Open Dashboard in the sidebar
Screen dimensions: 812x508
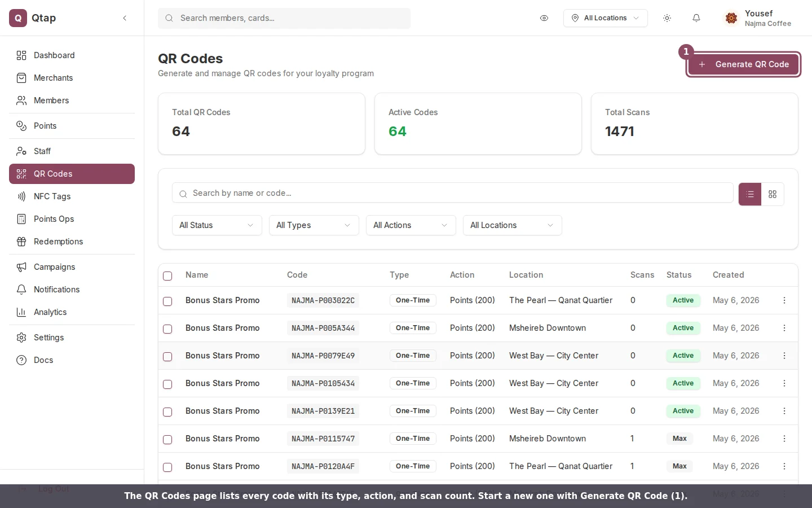point(72,55)
